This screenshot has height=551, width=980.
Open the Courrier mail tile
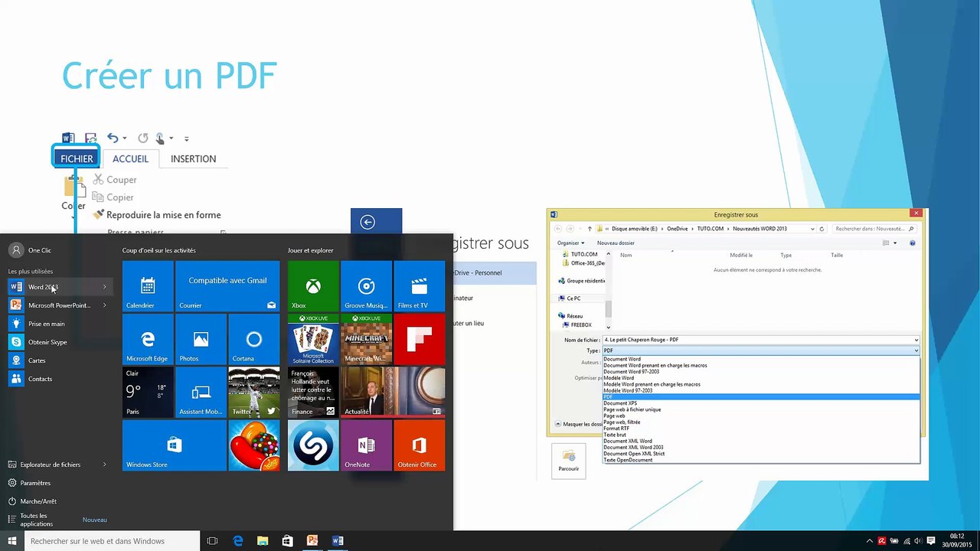coord(227,286)
